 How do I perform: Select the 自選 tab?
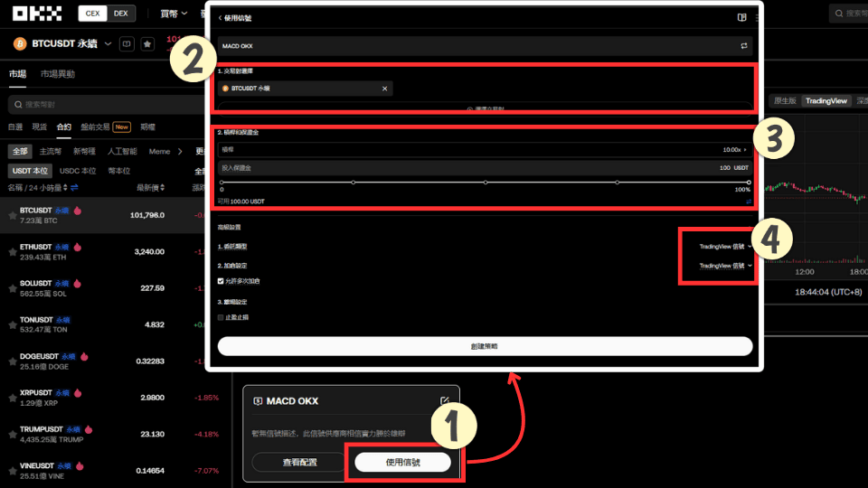[x=15, y=127]
